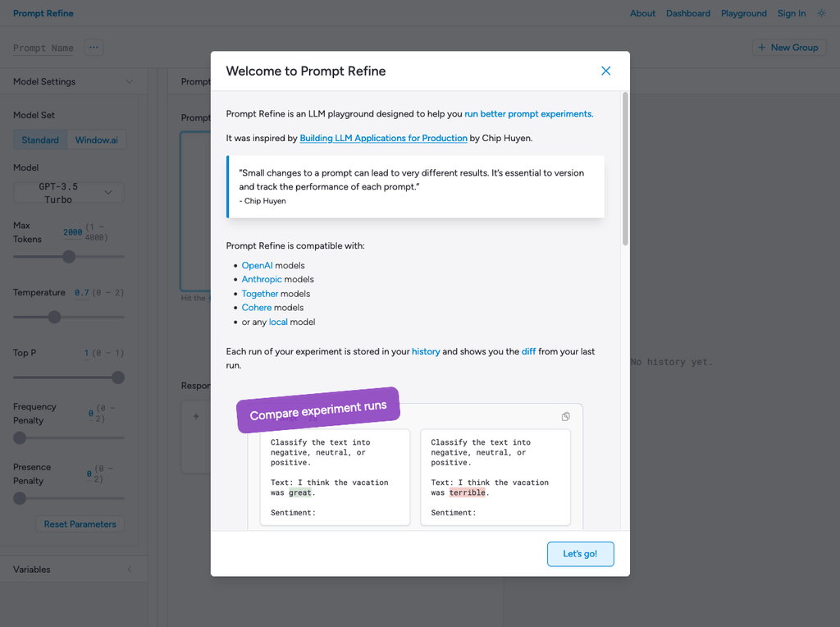Open the OpenAI models link
The width and height of the screenshot is (840, 627).
(x=257, y=265)
